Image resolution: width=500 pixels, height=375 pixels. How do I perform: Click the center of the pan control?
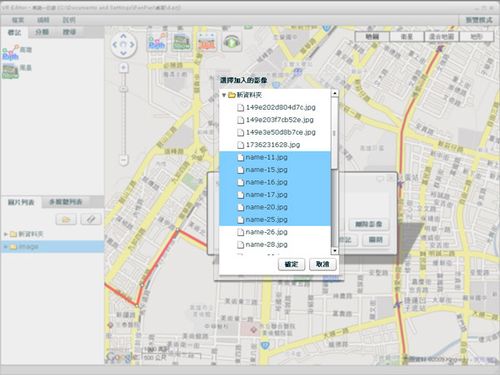point(123,45)
